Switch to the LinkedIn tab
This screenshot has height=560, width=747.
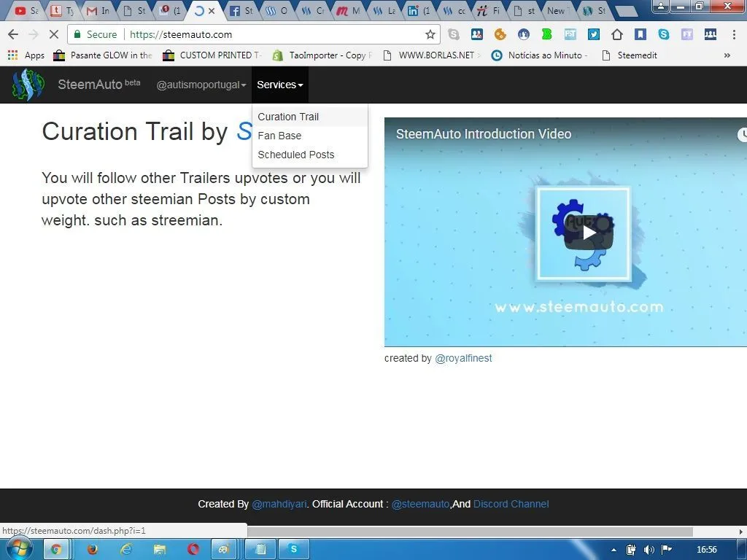pyautogui.click(x=419, y=10)
